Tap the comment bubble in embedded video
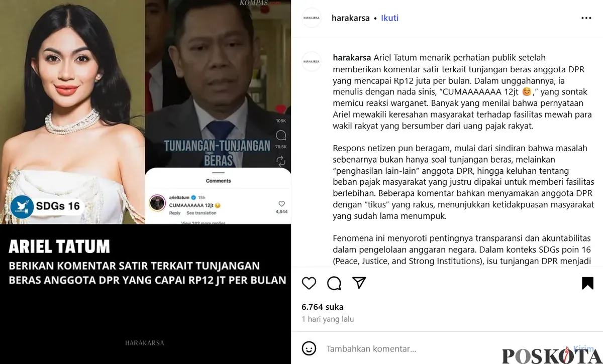This screenshot has height=364, width=603. pos(281,135)
